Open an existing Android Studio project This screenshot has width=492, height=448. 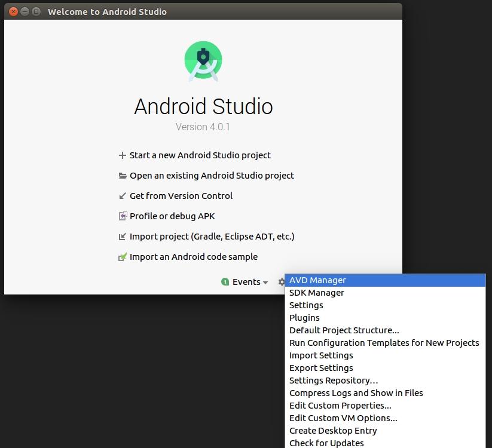(212, 176)
